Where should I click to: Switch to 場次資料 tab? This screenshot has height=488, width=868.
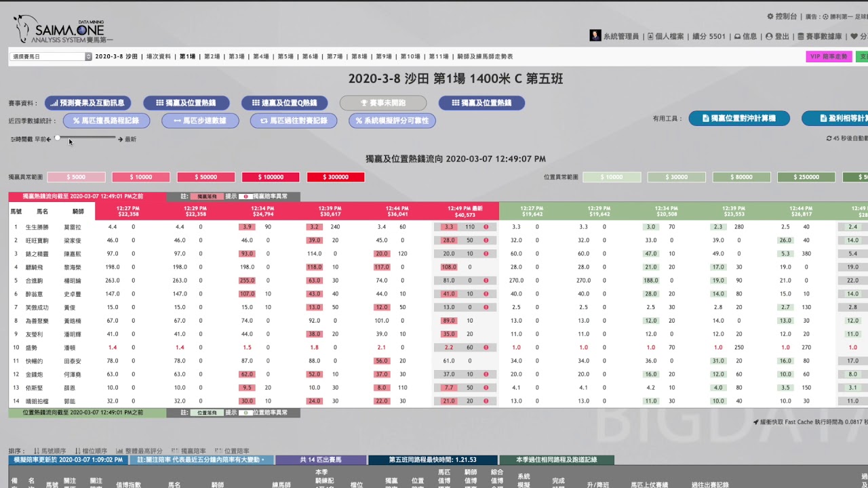pos(159,57)
